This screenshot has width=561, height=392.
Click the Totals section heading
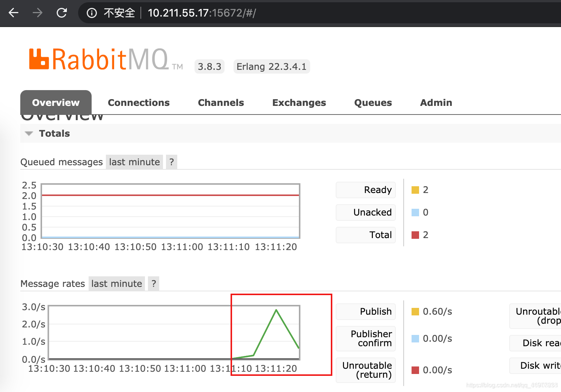tap(54, 133)
